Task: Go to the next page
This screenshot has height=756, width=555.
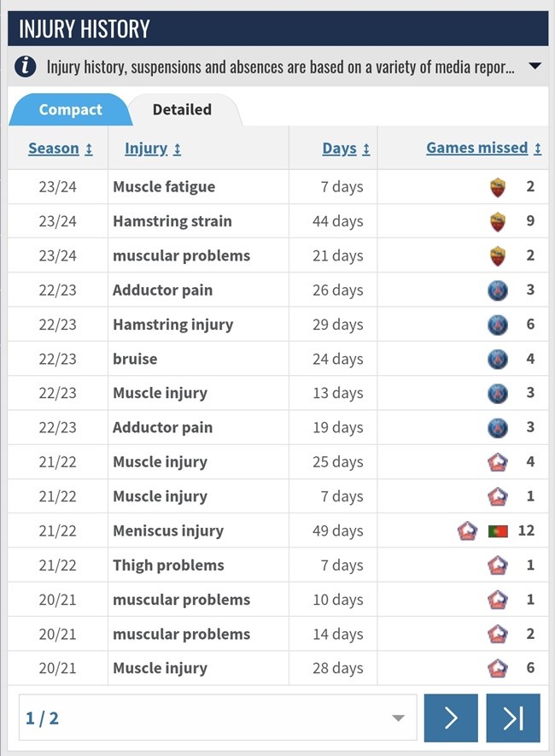Action: 451,718
